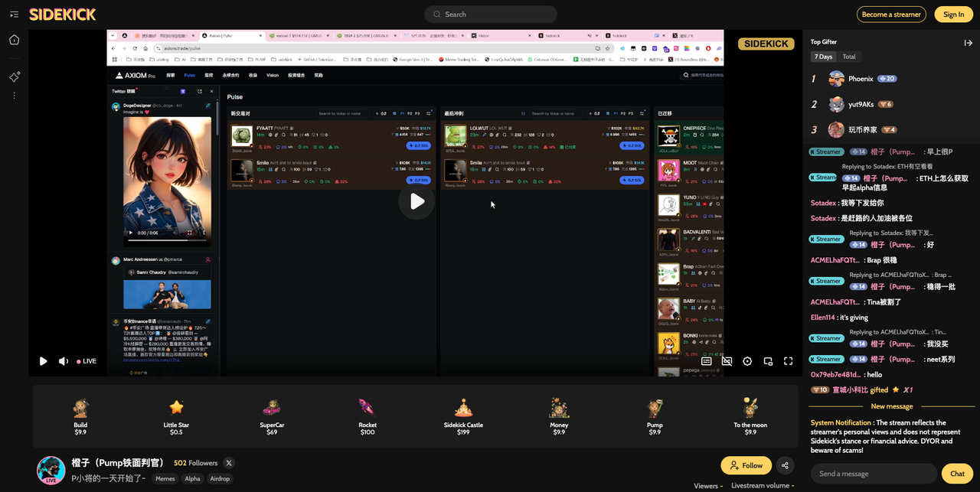Send the Sidekick Castle gift
This screenshot has height=492, width=980.
pos(463,417)
